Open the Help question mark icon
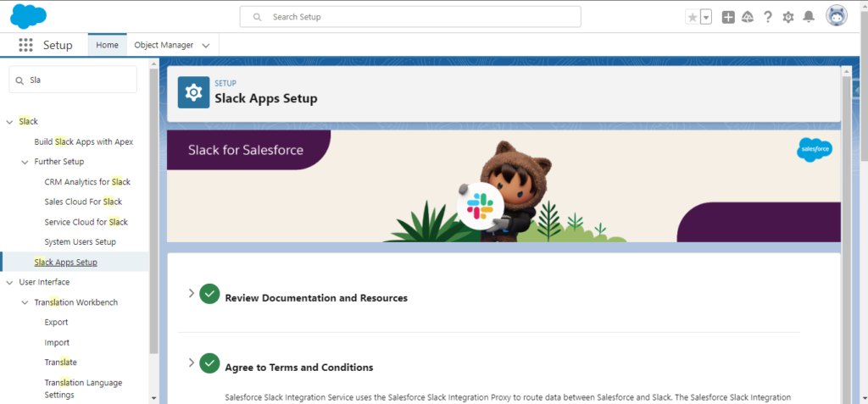This screenshot has width=868, height=404. tap(768, 17)
